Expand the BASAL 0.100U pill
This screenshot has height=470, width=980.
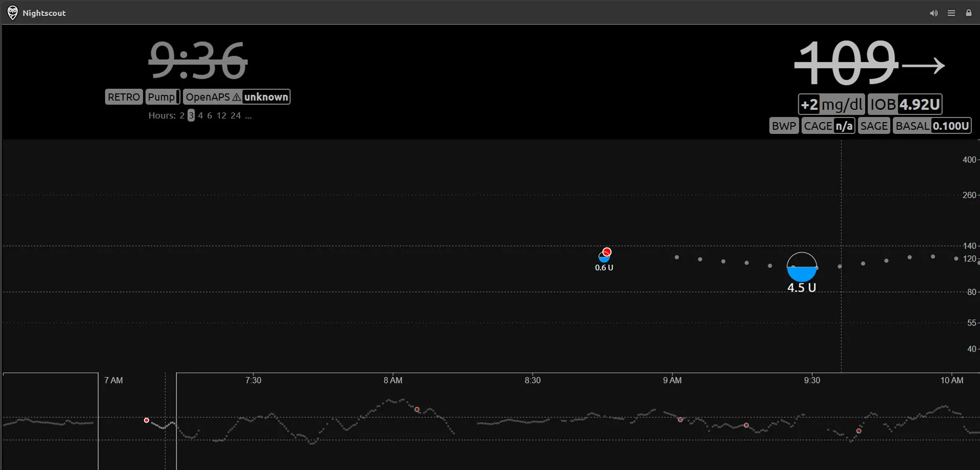(x=932, y=126)
